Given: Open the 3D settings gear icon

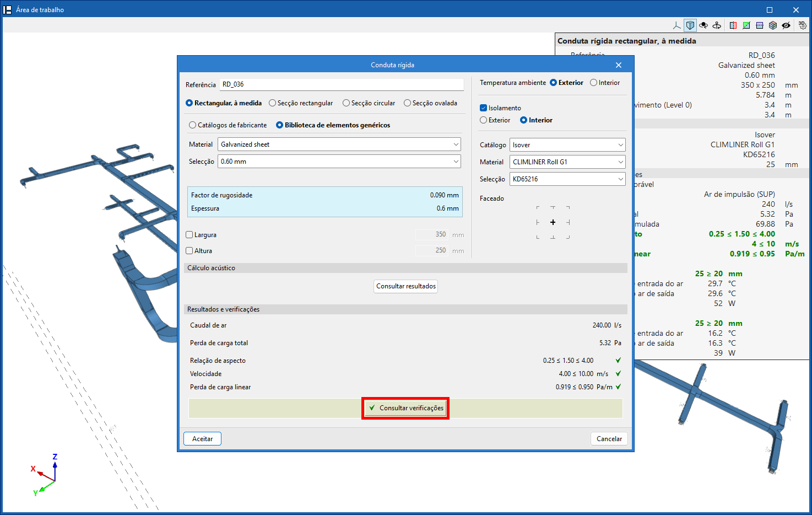Looking at the screenshot, I should click(x=803, y=25).
